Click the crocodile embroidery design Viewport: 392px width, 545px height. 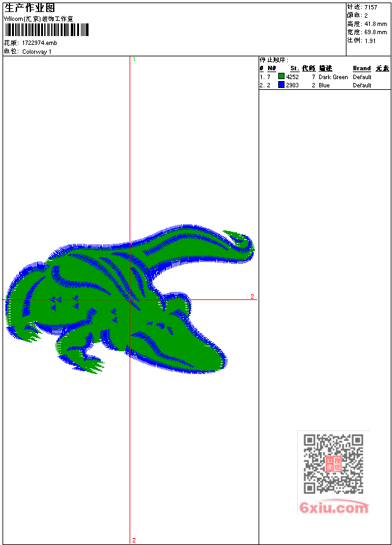tap(126, 298)
